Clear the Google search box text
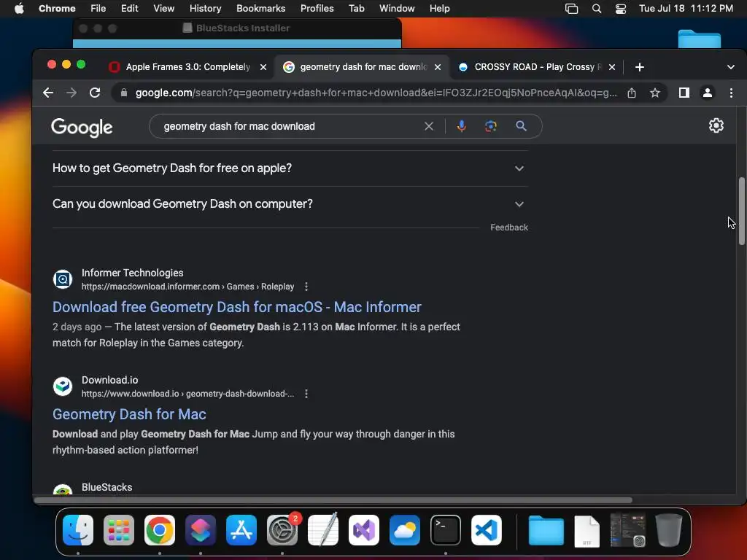 429,126
